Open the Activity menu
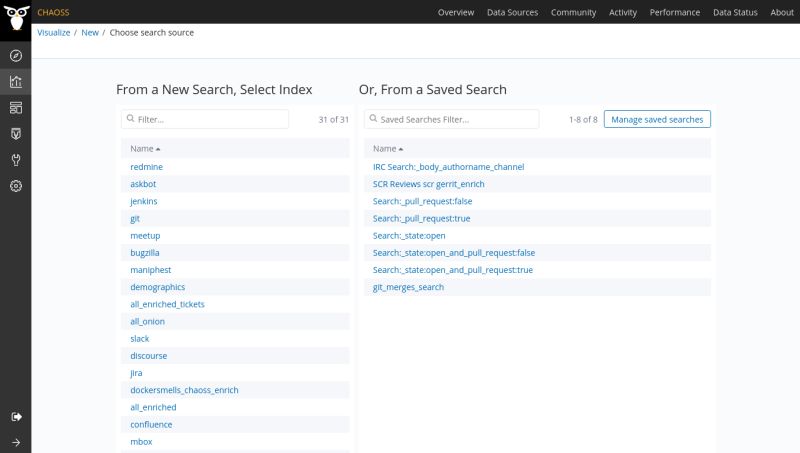The image size is (800, 453). click(622, 12)
